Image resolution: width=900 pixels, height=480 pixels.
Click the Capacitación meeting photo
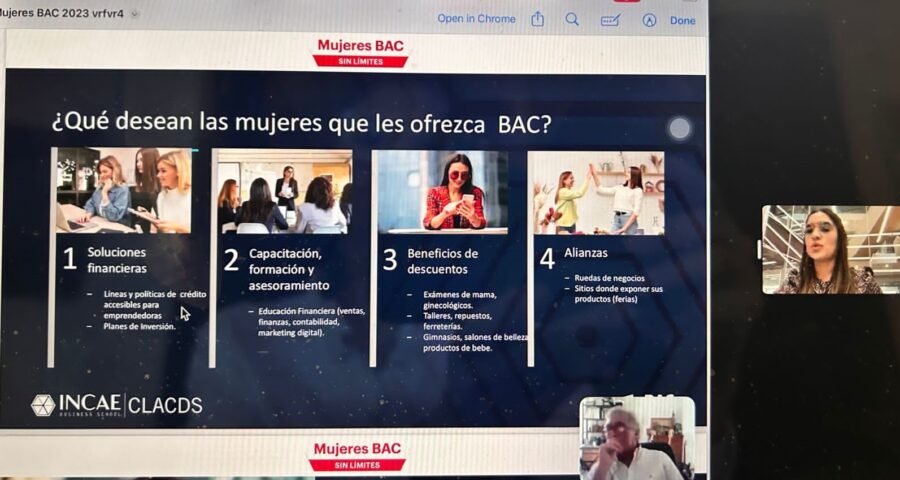[285, 191]
